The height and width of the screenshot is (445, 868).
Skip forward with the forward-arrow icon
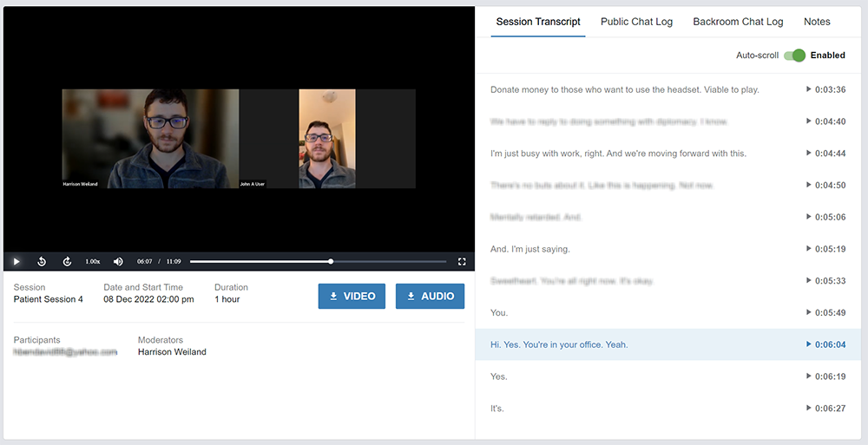[67, 261]
